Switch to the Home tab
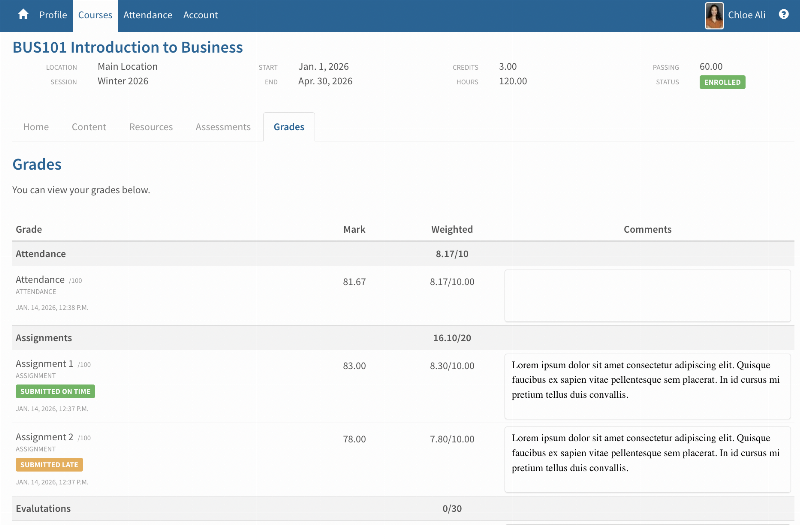The image size is (800, 525). (36, 127)
